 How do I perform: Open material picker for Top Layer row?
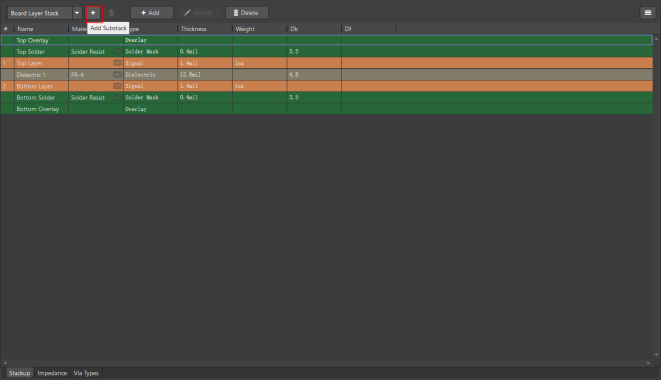click(x=117, y=63)
